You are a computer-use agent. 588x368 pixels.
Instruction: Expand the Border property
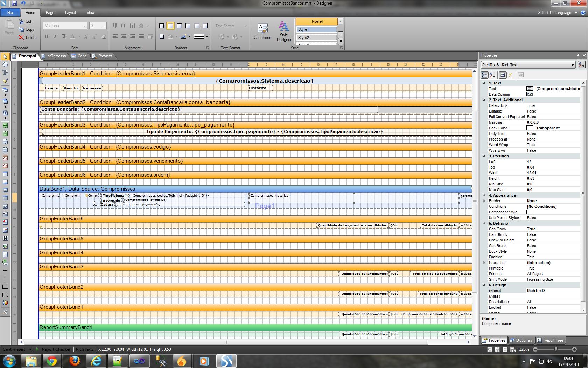pyautogui.click(x=484, y=201)
